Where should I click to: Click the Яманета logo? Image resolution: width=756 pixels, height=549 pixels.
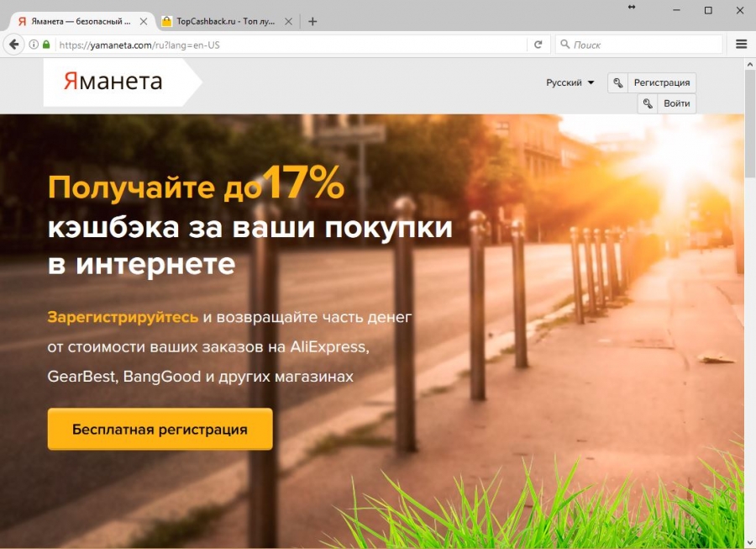[113, 82]
